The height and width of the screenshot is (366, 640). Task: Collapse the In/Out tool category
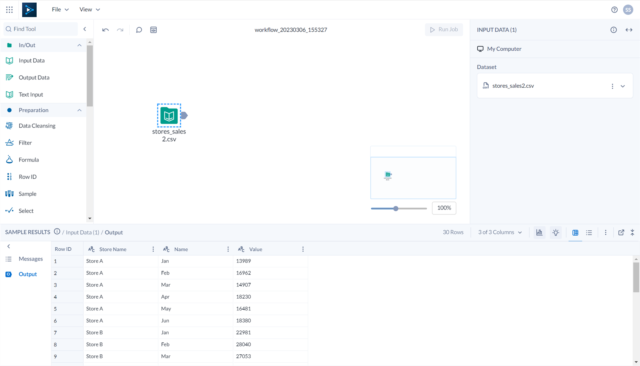tap(79, 45)
